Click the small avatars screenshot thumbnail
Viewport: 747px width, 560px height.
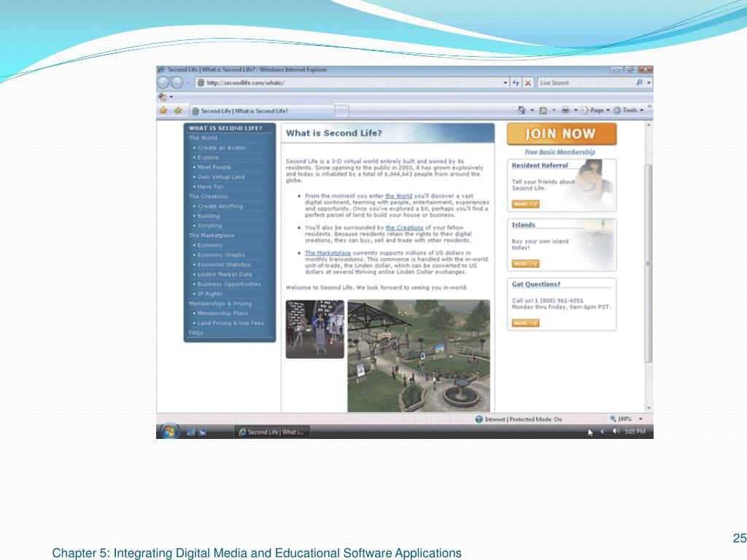[x=315, y=329]
